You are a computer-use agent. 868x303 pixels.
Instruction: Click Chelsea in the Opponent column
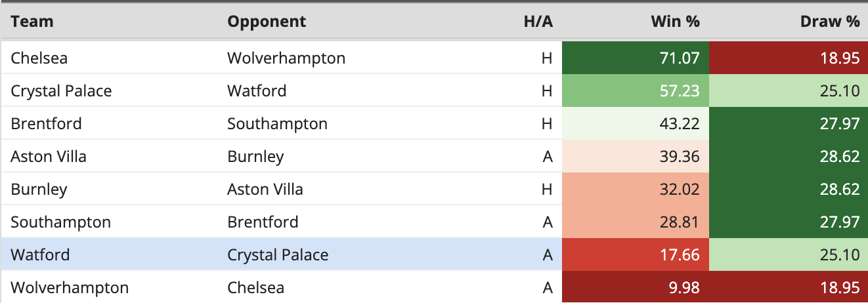255,287
